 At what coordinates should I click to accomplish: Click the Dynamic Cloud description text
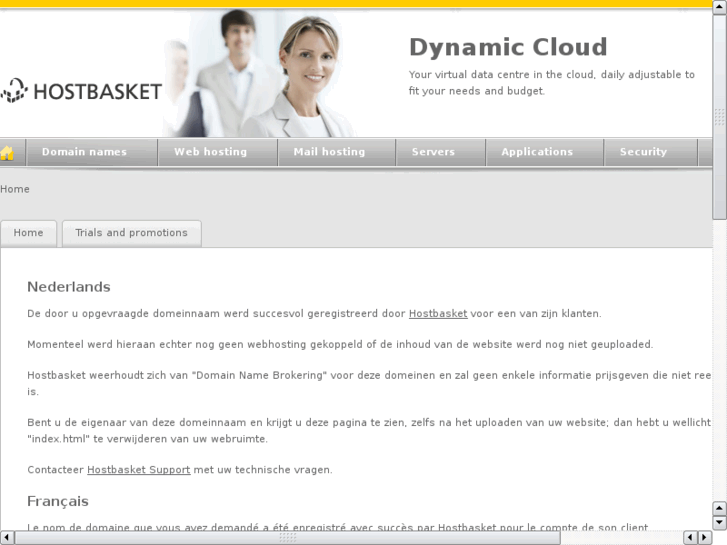552,83
